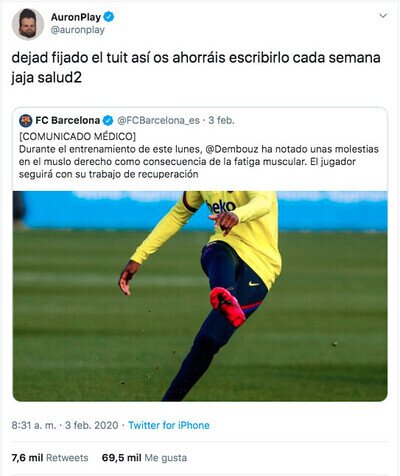Screen dimensions: 400x476
Task: Open the quoted tweet's 3 feb. date
Action: click(x=221, y=120)
